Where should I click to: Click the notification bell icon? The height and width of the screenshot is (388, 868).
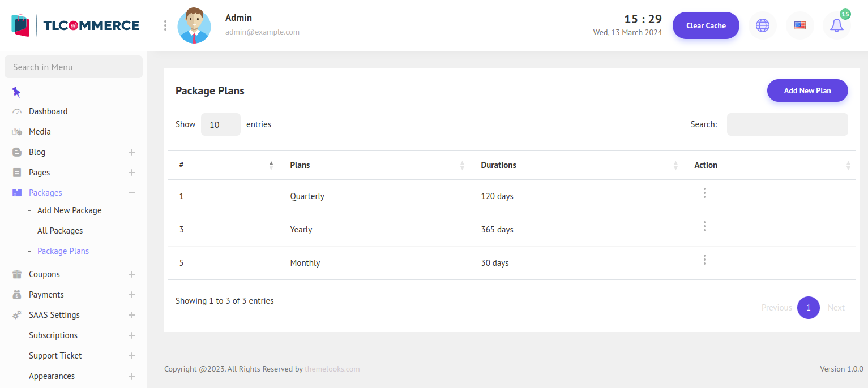coord(836,25)
